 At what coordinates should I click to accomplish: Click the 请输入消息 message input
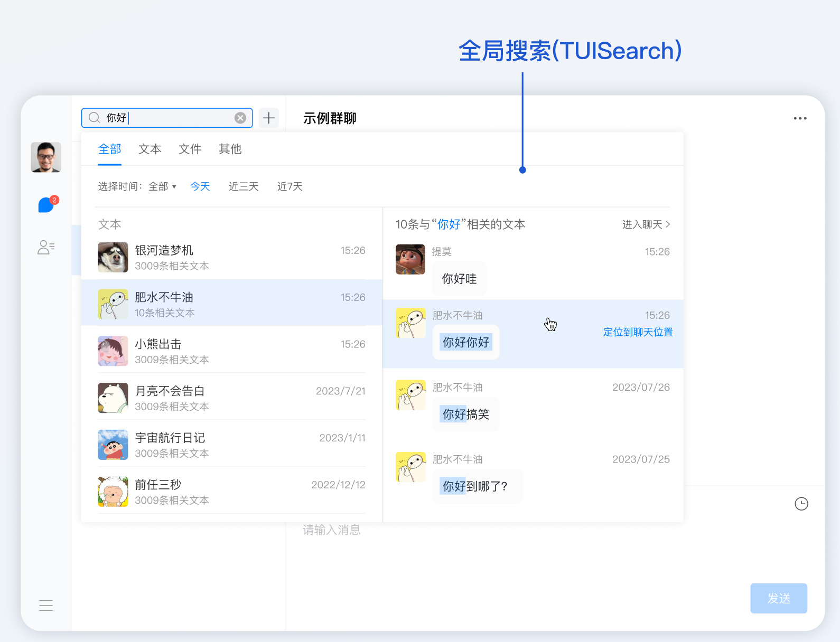(x=332, y=530)
